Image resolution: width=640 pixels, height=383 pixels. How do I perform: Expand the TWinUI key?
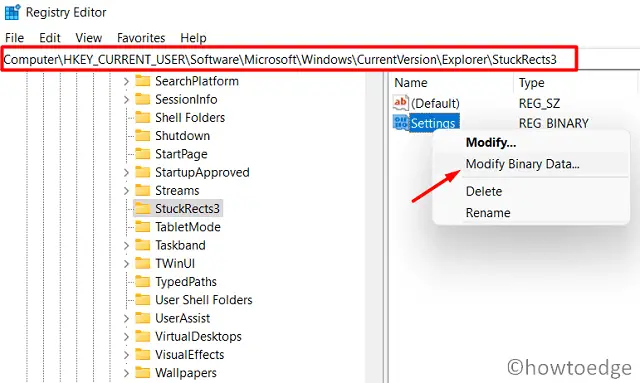126,264
